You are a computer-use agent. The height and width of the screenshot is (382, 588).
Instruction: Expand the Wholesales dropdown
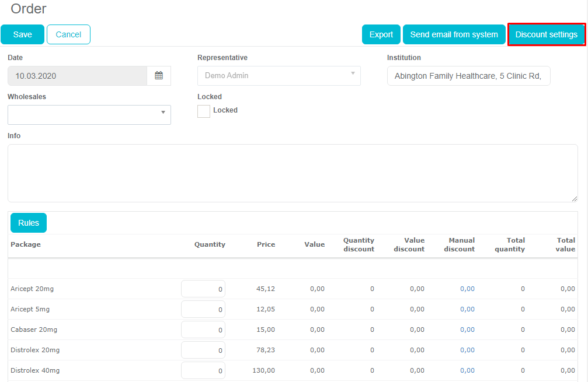coord(89,115)
